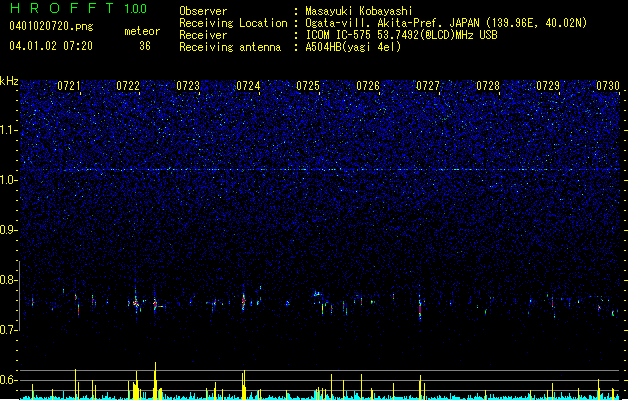The width and height of the screenshot is (629, 400).
Task: Click the strong meteor echo below 0727
Action: pos(420,308)
